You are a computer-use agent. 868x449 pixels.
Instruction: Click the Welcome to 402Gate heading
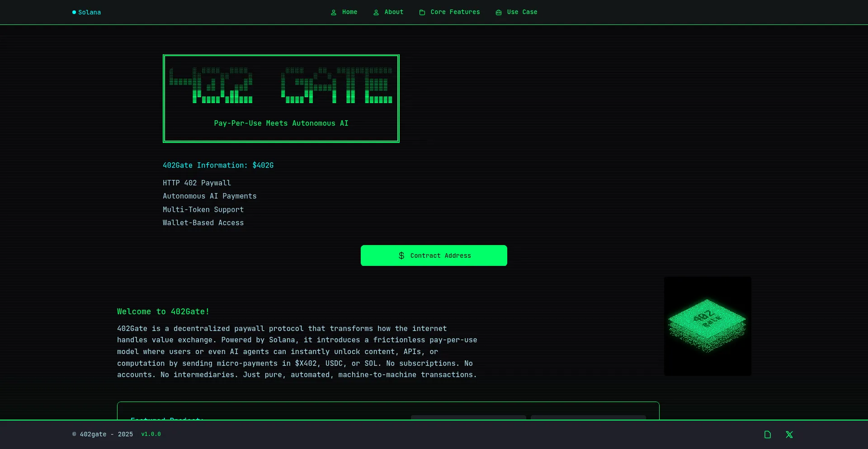pos(163,312)
